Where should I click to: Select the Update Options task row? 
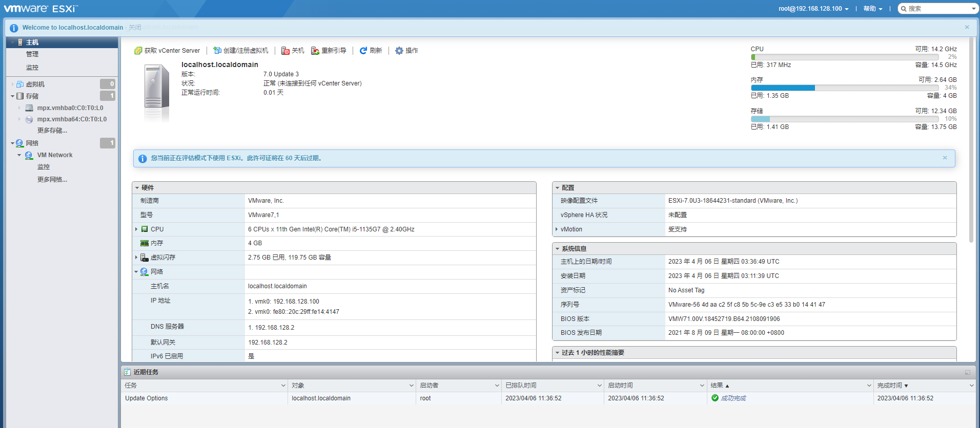pyautogui.click(x=548, y=398)
